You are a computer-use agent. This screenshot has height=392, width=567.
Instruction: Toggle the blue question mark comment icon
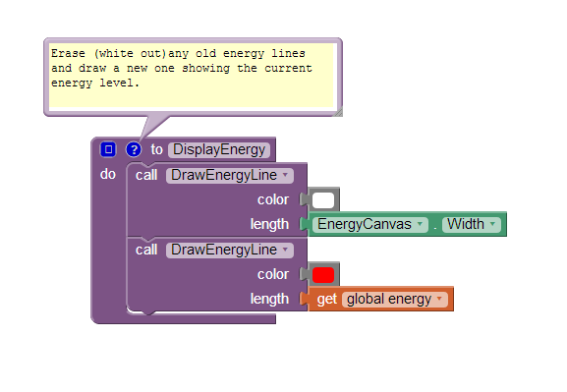coord(134,149)
